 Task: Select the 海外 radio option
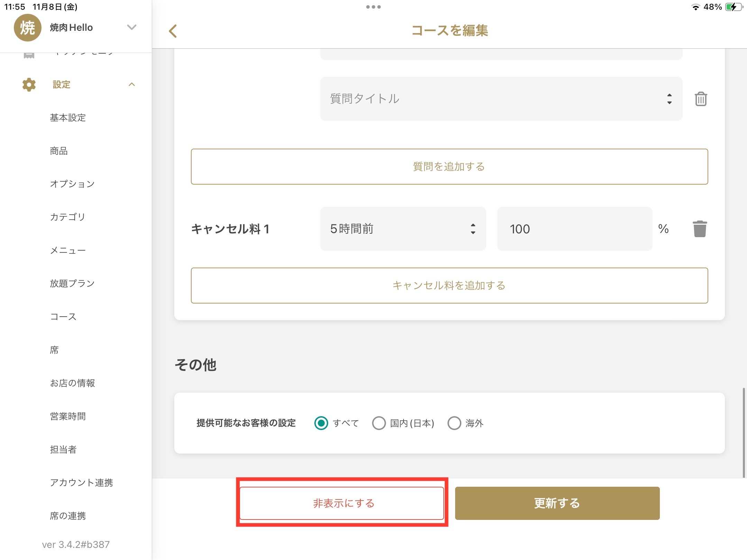coord(454,423)
